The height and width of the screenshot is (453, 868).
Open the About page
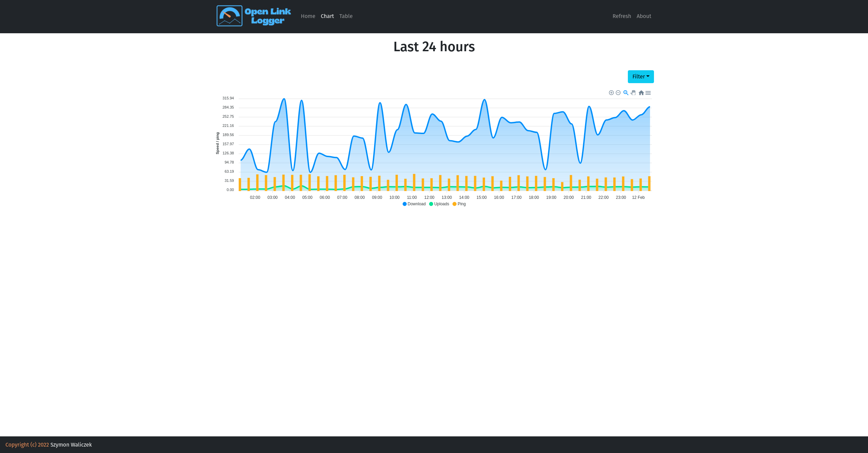(643, 16)
